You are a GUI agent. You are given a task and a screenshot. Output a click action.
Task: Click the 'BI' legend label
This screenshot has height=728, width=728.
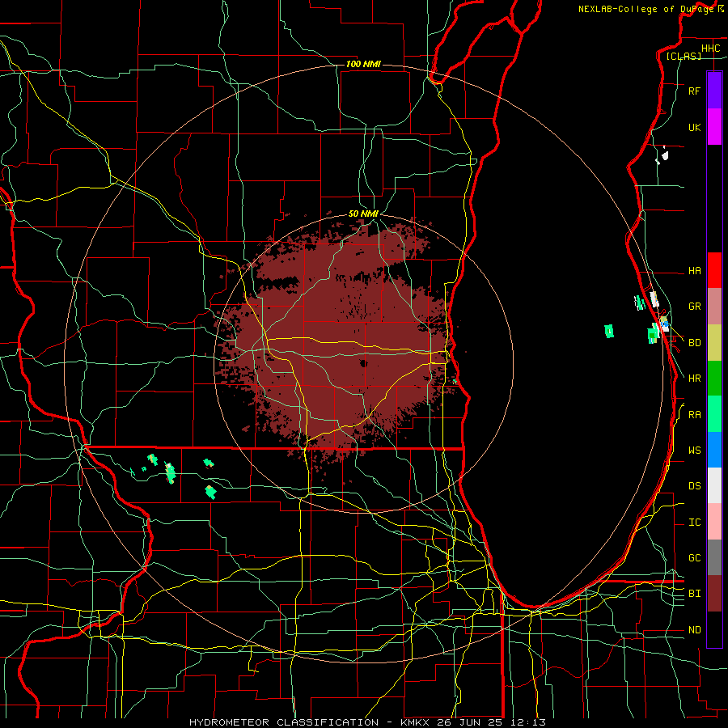point(694,594)
